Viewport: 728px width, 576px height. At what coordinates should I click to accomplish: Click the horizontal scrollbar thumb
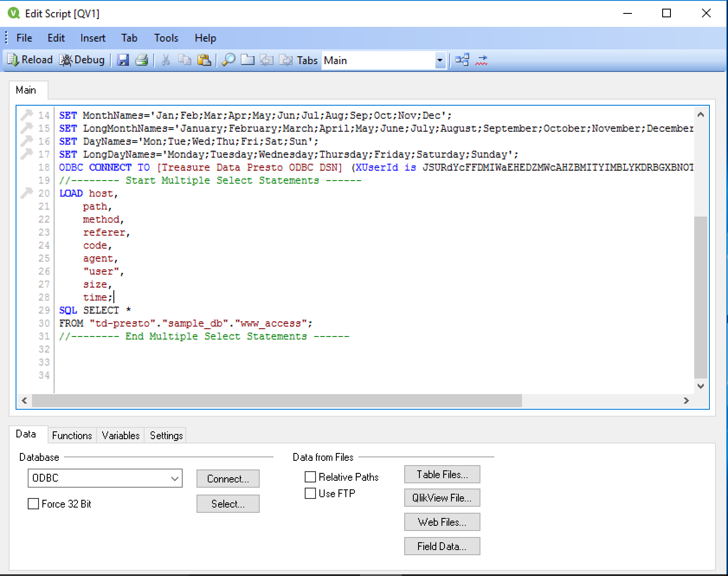277,401
